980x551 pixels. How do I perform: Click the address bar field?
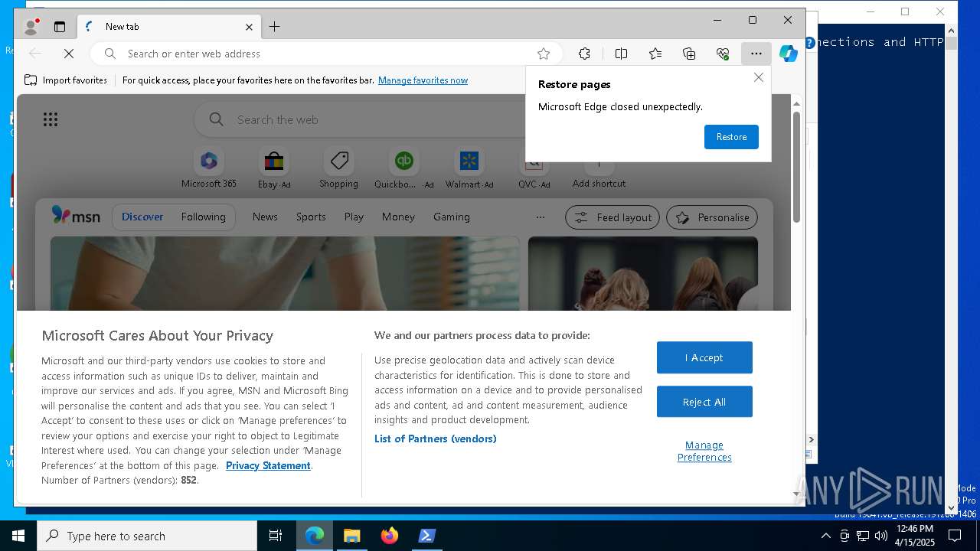[x=328, y=54]
